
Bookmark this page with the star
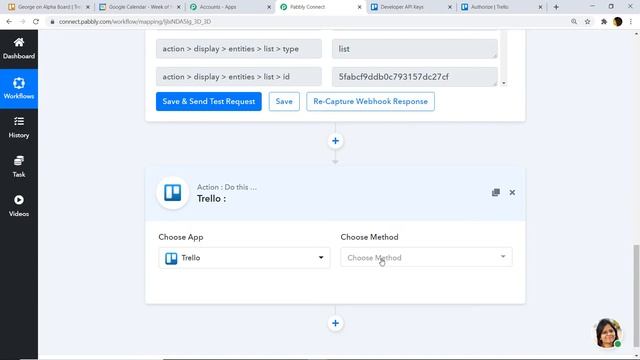click(x=587, y=22)
